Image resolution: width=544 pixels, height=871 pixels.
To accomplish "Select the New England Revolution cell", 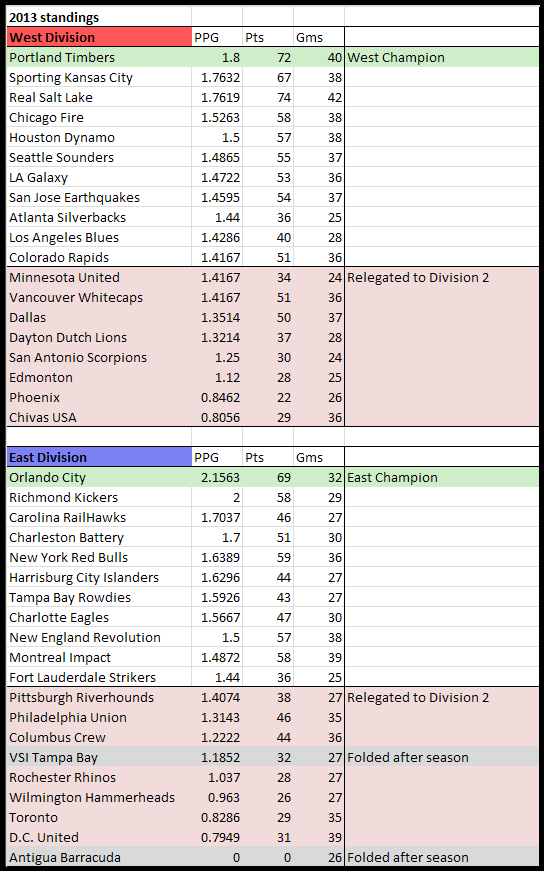I will tap(99, 637).
